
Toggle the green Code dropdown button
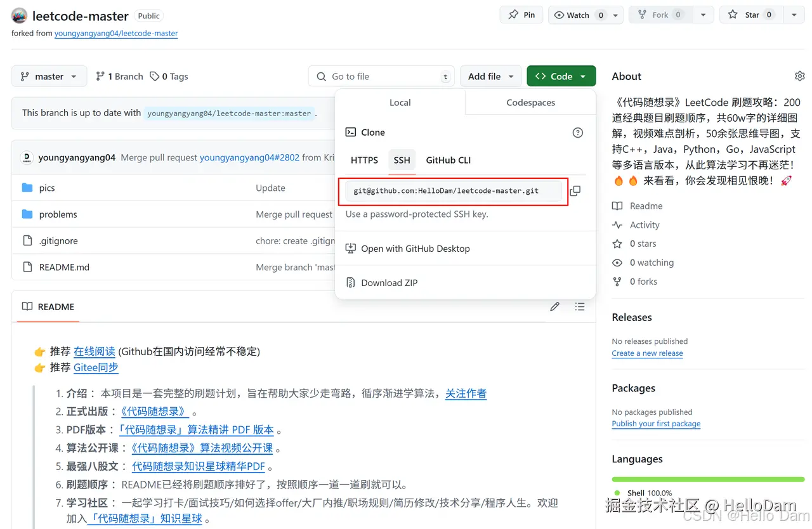[x=561, y=76]
